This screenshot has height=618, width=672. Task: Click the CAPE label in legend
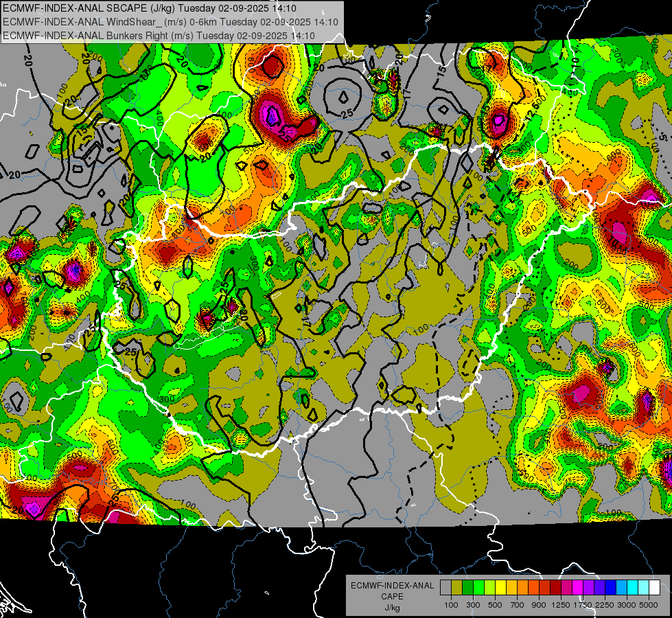392,597
